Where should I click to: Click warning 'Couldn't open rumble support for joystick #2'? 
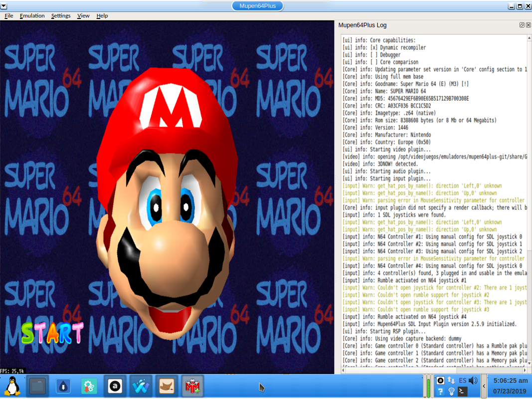416,295
